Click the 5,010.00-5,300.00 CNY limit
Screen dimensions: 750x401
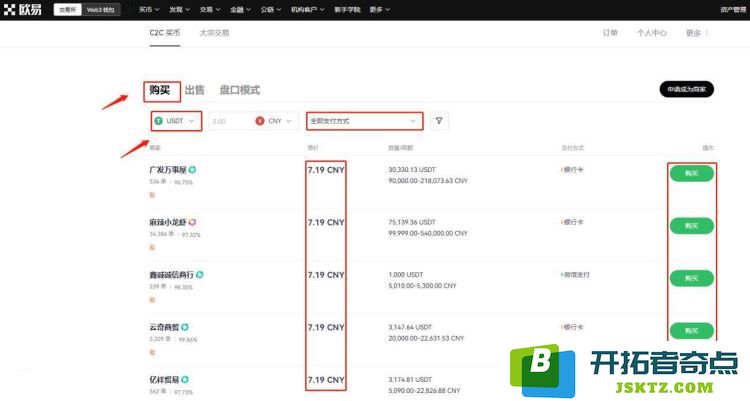coord(422,286)
